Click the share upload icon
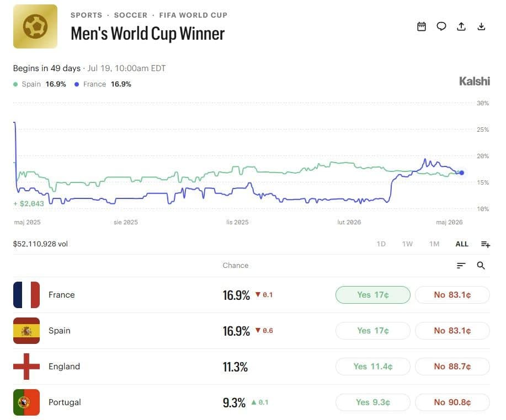 click(461, 26)
